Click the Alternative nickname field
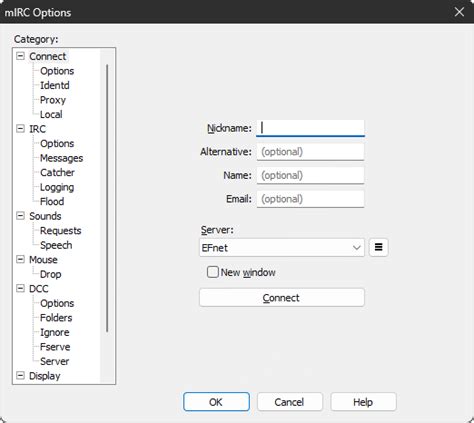 (x=310, y=152)
